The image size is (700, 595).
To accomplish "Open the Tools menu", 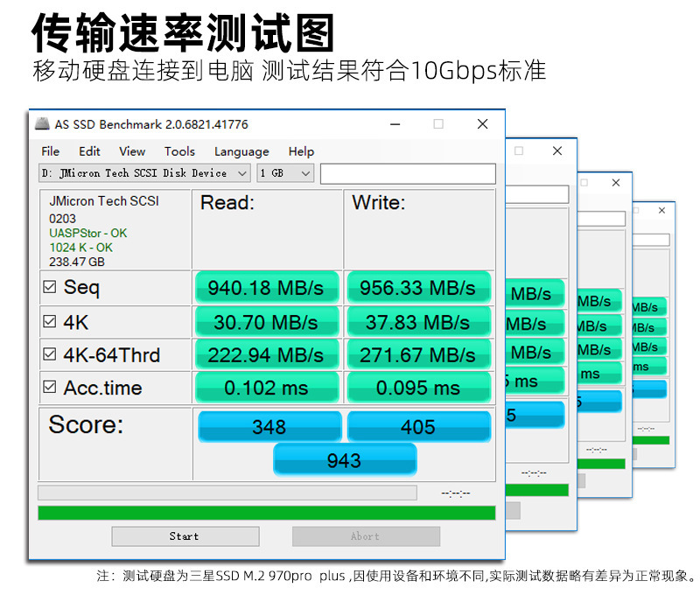I will (x=179, y=151).
